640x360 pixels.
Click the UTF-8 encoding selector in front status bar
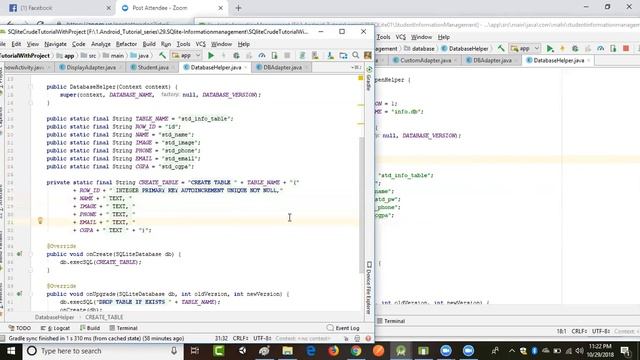tap(262, 338)
